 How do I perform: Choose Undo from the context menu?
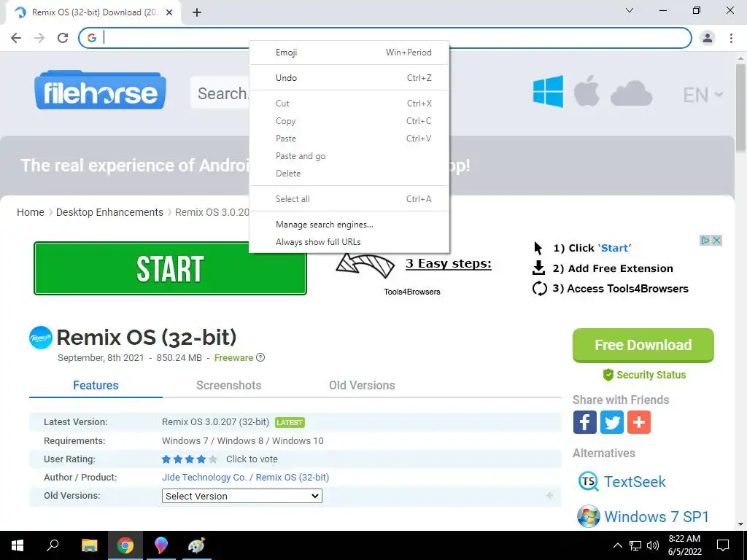tap(349, 77)
